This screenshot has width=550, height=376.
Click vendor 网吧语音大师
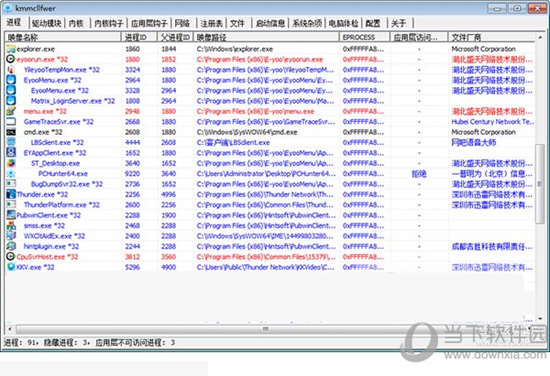point(474,142)
